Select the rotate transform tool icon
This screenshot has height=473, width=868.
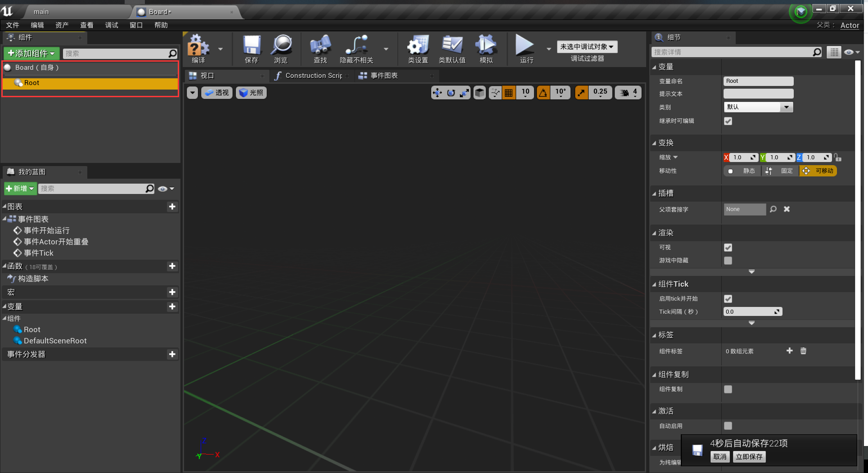point(451,93)
